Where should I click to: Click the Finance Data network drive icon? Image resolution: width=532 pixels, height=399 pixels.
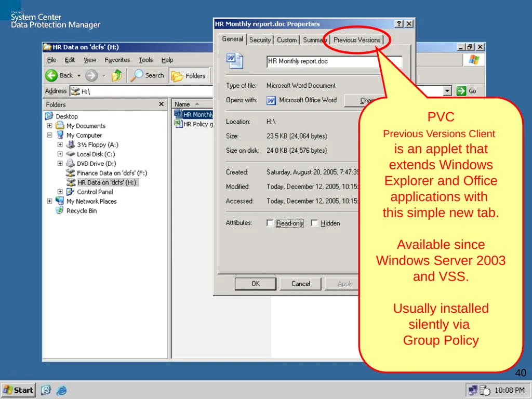[x=70, y=172]
